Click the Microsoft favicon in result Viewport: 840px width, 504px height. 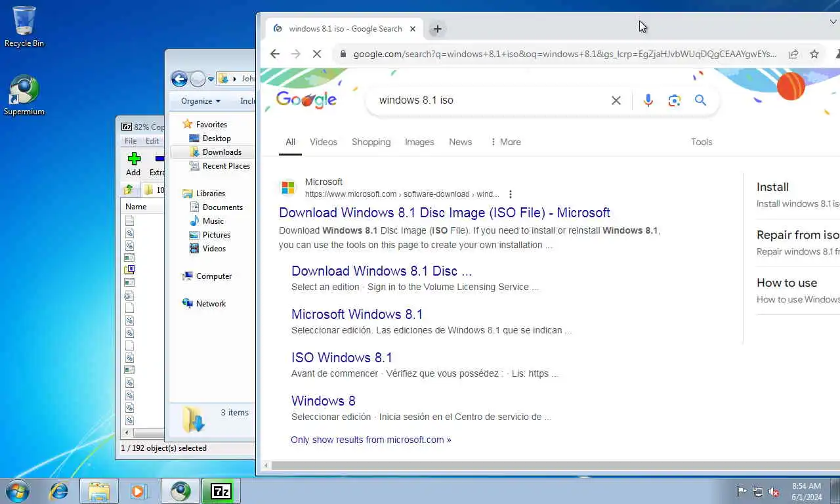point(288,188)
